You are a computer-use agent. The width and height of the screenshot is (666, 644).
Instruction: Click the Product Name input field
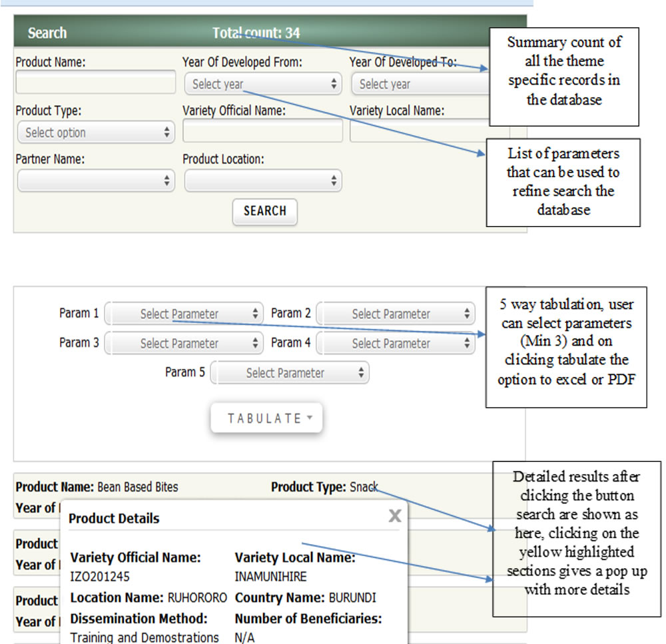(x=95, y=83)
